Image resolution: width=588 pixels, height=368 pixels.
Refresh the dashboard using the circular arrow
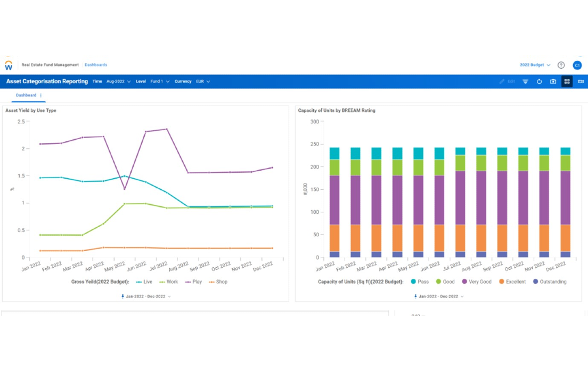[x=539, y=82]
